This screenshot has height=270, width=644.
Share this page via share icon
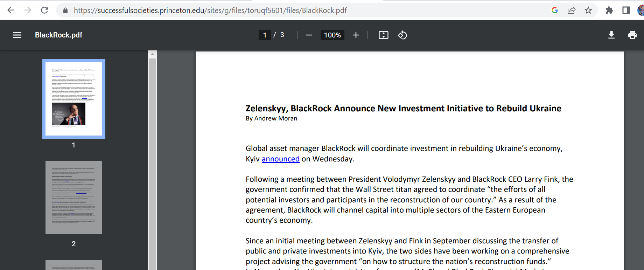571,10
